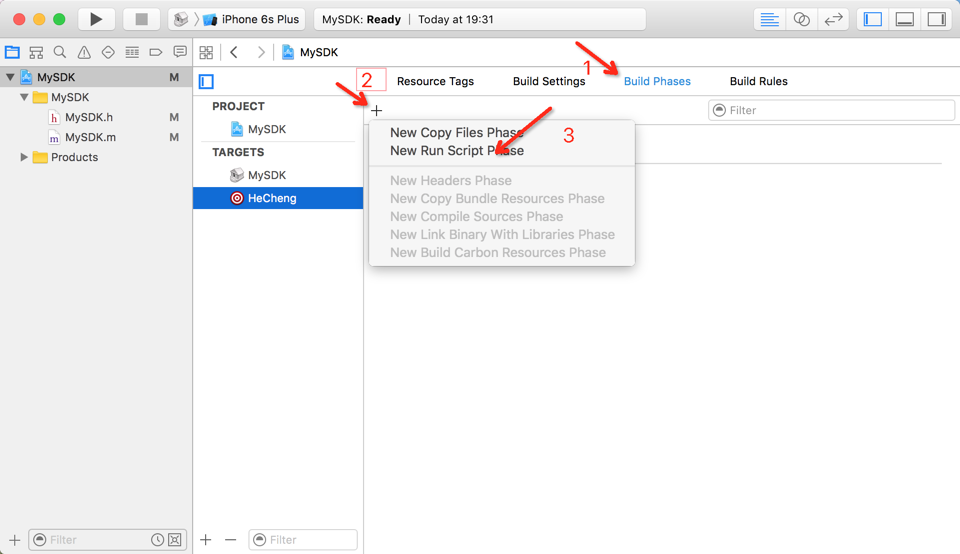Collapse the MySDK group folder

(24, 97)
